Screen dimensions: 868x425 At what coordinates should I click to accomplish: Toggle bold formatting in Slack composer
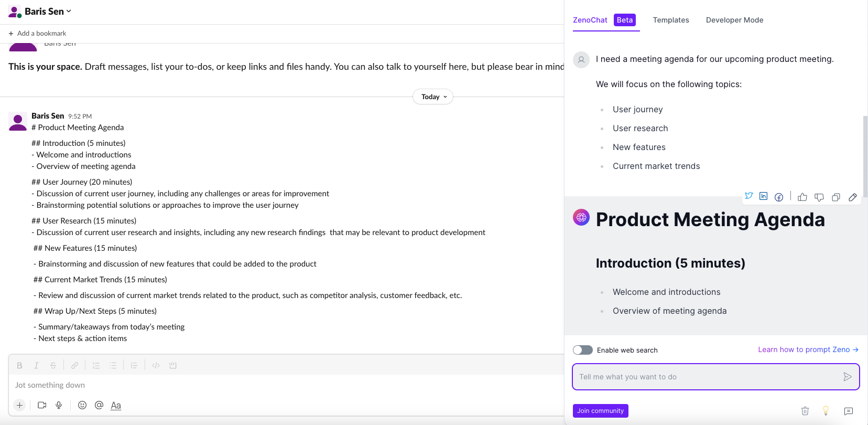pos(19,366)
